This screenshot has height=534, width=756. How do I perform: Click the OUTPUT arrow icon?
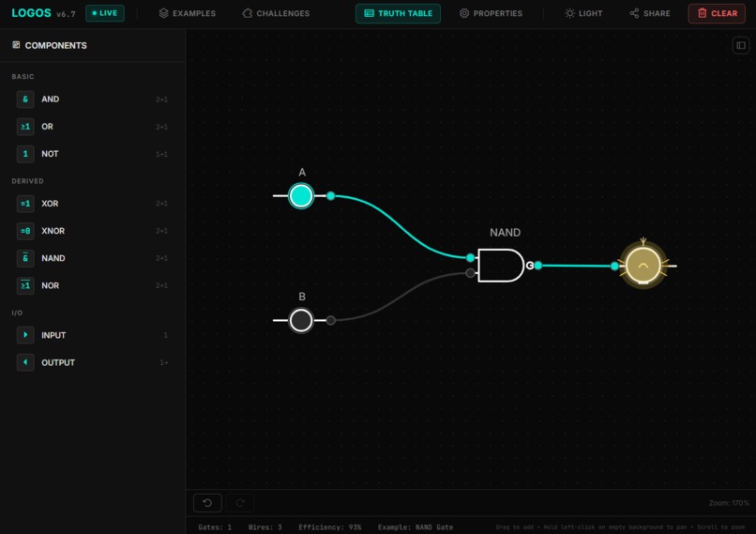tap(25, 362)
